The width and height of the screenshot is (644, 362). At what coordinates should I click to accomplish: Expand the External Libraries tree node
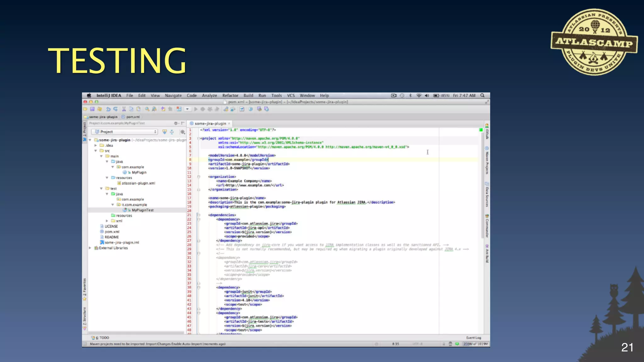click(x=90, y=248)
